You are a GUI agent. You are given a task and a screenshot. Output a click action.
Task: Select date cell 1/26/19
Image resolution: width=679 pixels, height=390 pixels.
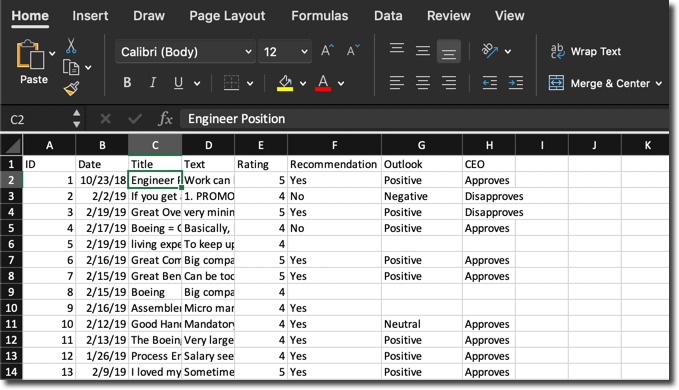point(102,356)
